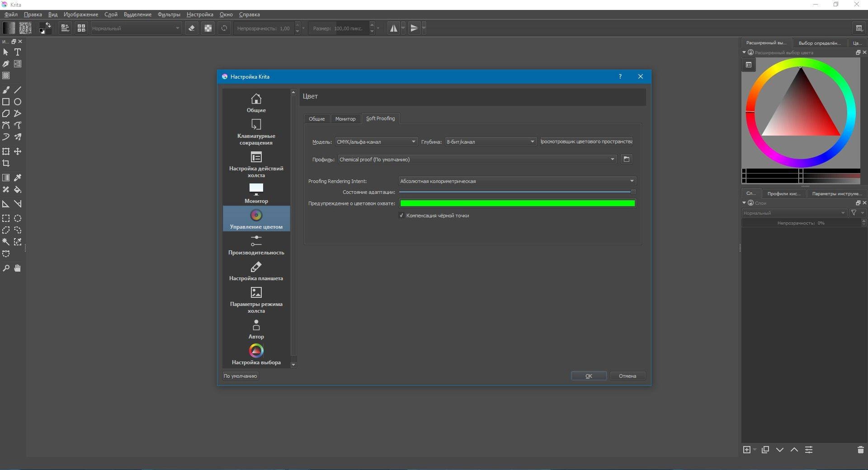Switch to the Общие tab
868x470 pixels.
pyautogui.click(x=316, y=119)
